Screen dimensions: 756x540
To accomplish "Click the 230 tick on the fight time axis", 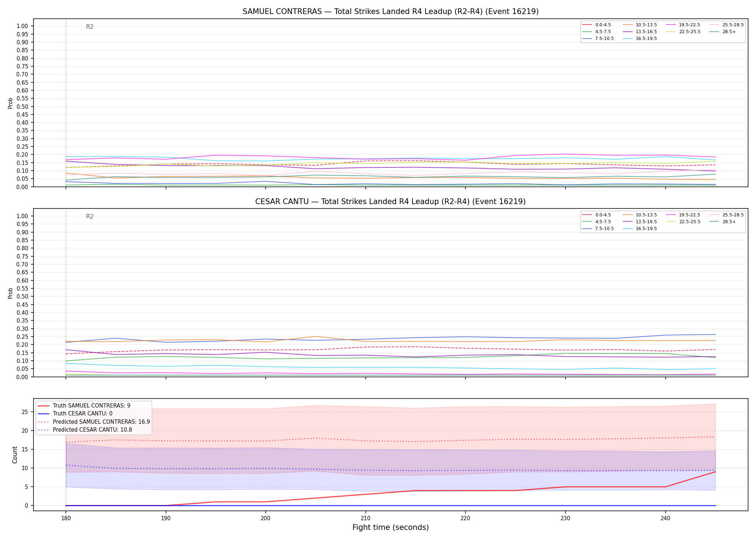I will tap(565, 518).
